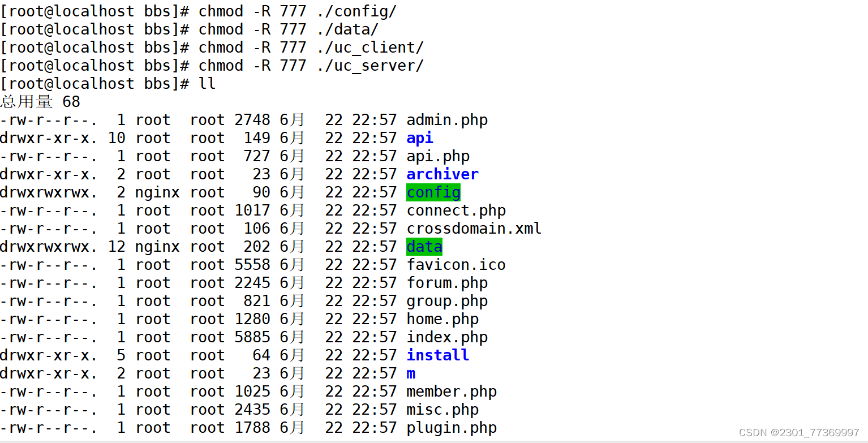Click size 1025 in the member.php row

(252, 392)
